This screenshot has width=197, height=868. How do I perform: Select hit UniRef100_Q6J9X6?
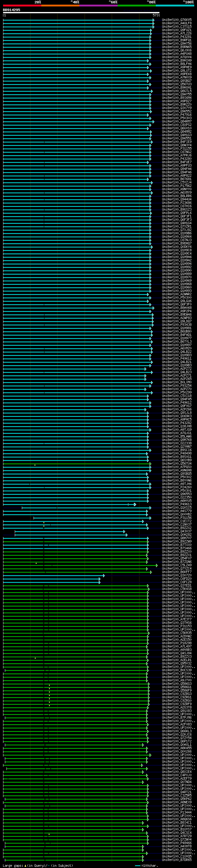177,50
